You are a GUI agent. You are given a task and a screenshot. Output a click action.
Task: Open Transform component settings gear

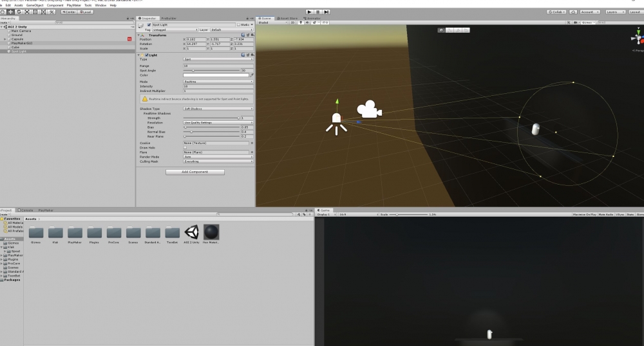252,35
